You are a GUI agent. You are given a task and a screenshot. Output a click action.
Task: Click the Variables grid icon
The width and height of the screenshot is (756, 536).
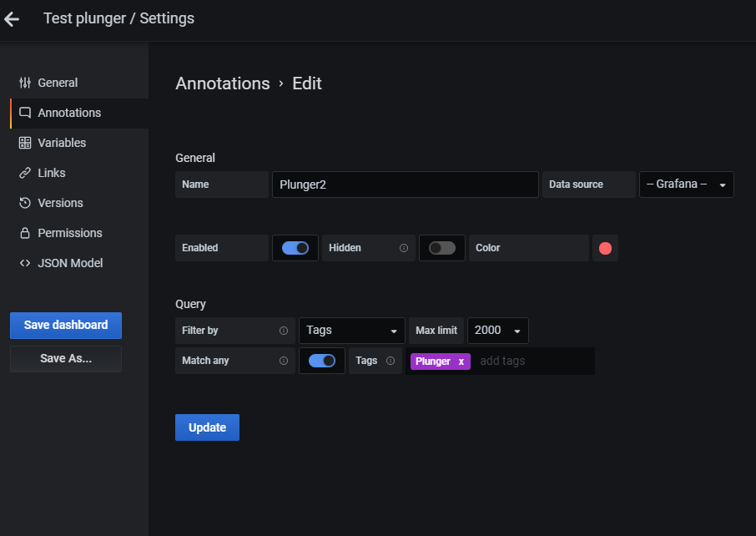(x=25, y=143)
